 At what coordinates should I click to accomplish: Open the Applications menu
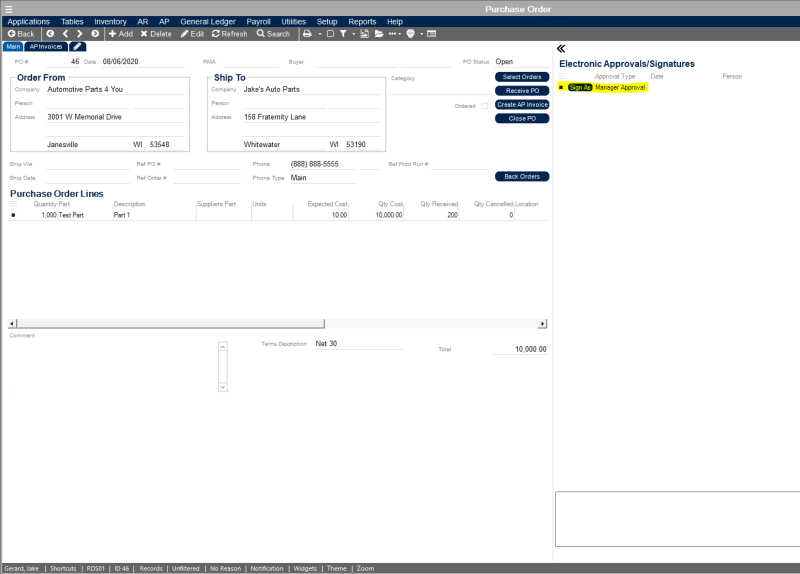(x=29, y=21)
